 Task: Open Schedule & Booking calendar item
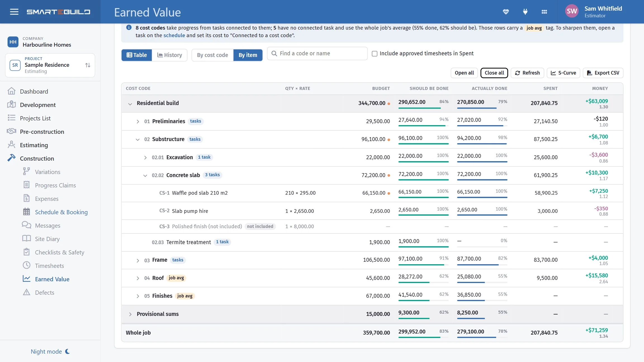pos(61,212)
